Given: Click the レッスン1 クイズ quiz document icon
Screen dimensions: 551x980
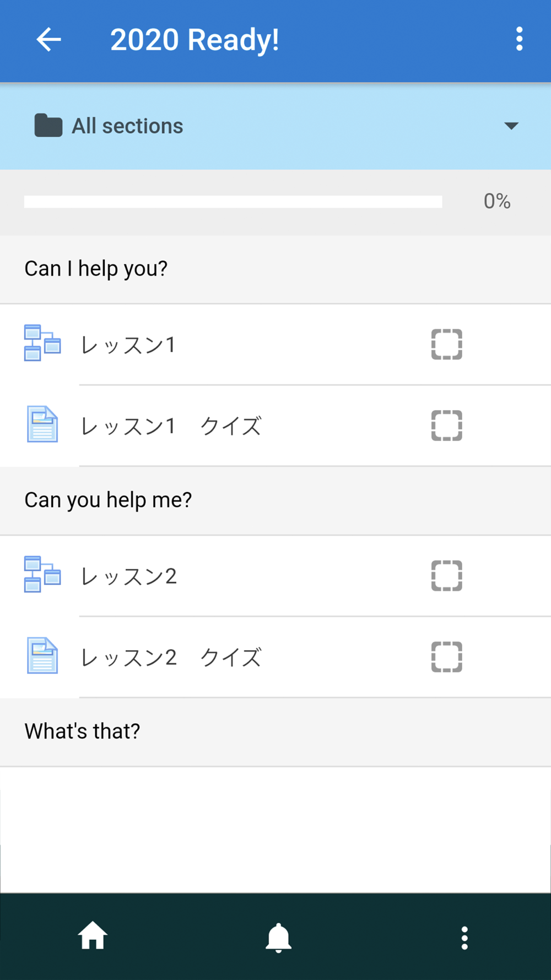Looking at the screenshot, I should 42,424.
